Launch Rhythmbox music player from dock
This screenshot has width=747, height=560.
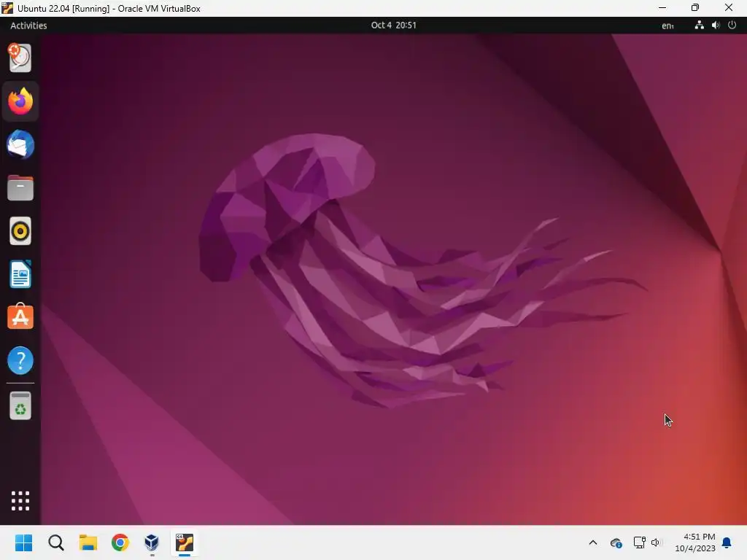tap(20, 231)
